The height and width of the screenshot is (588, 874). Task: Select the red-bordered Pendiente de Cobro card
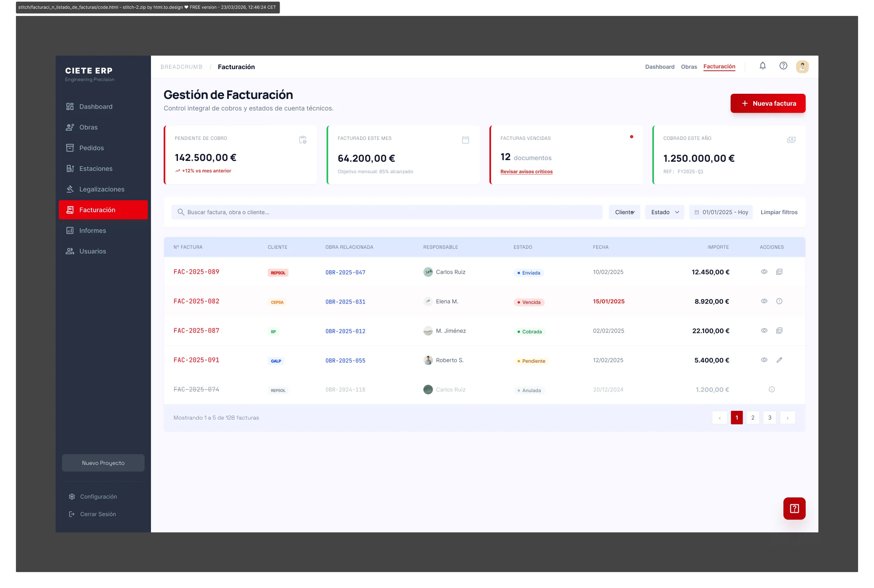(240, 155)
